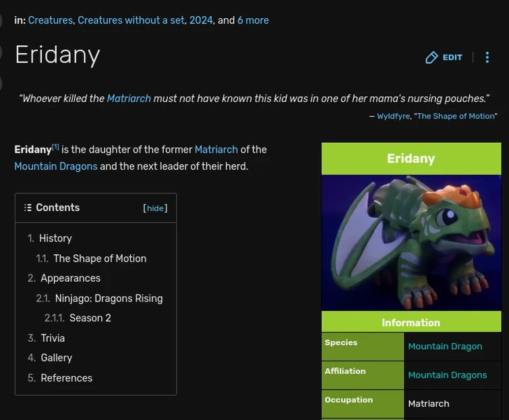Hide the Contents table
The height and width of the screenshot is (420, 509).
pyautogui.click(x=156, y=208)
